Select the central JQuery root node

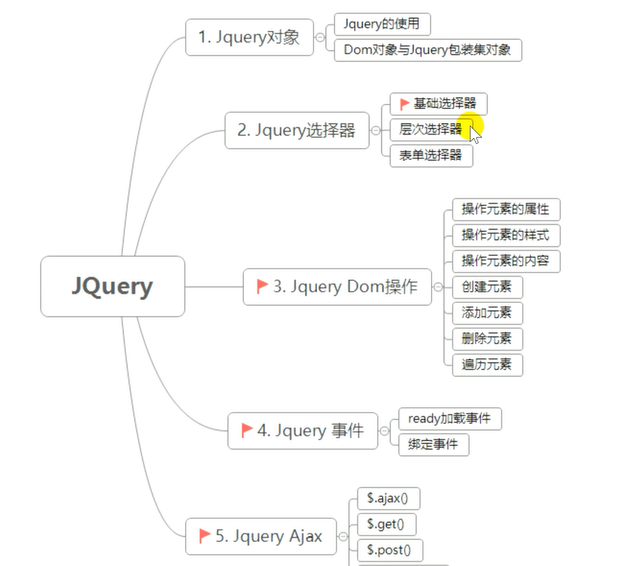pos(113,286)
